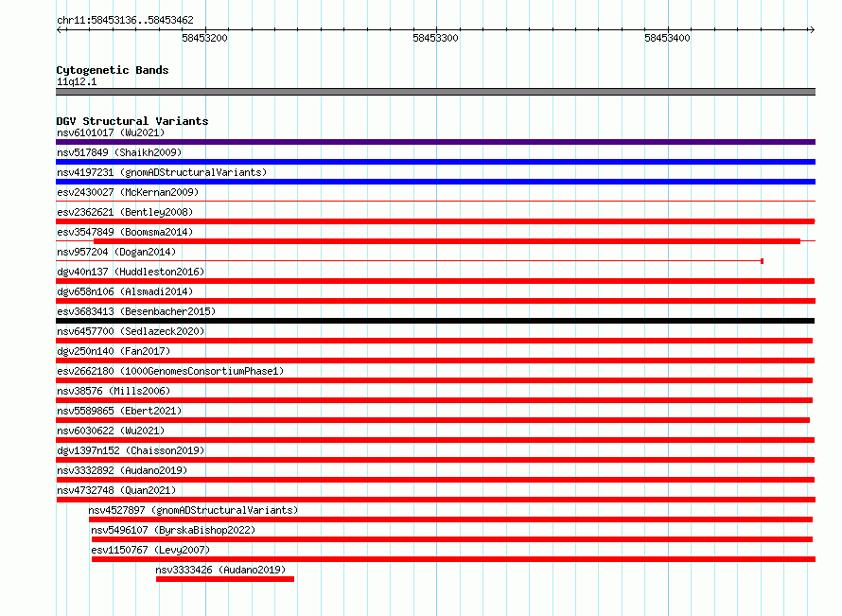Click ruler position 58453200
The height and width of the screenshot is (616, 842).
click(x=204, y=38)
